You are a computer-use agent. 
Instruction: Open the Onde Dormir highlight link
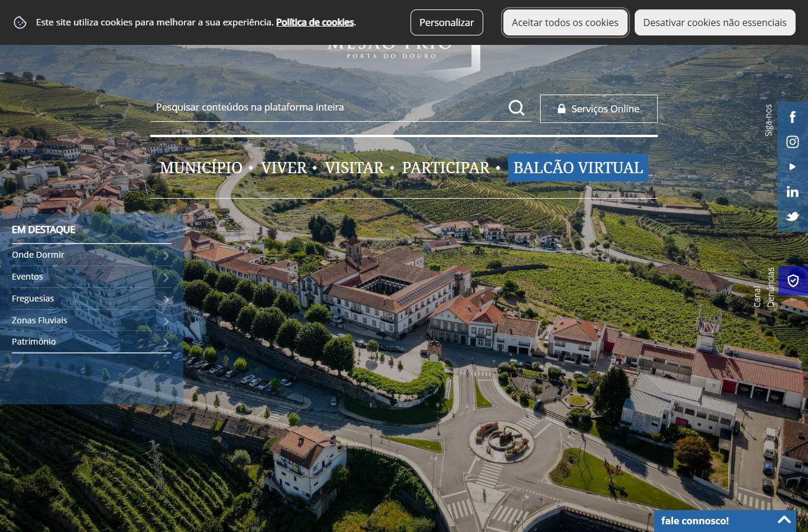tap(38, 255)
